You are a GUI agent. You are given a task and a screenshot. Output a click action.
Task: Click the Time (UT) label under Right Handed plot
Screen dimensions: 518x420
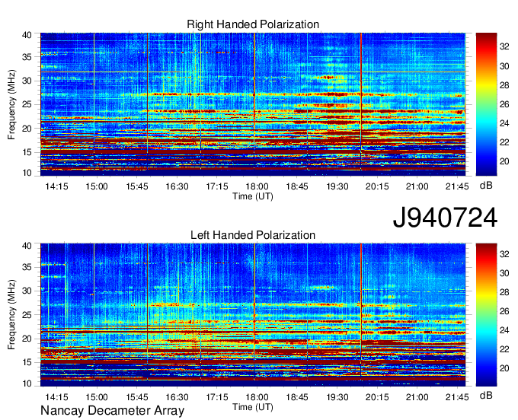(253, 196)
